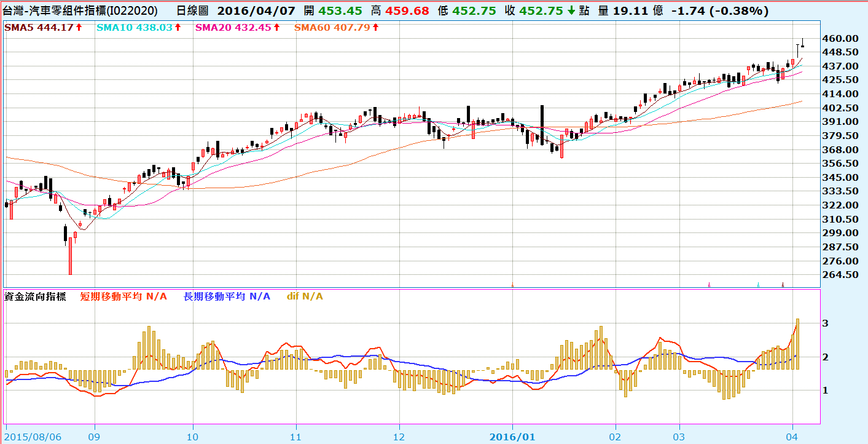Click the up arrow after SMA20 432.45
This screenshot has width=868, height=444.
tap(276, 28)
